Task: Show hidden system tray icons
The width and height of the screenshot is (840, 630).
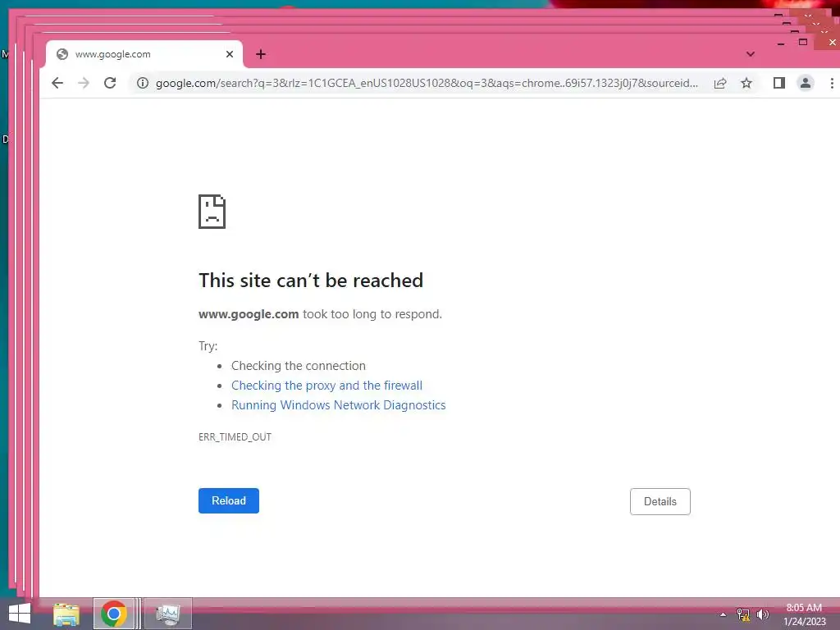Action: (724, 614)
